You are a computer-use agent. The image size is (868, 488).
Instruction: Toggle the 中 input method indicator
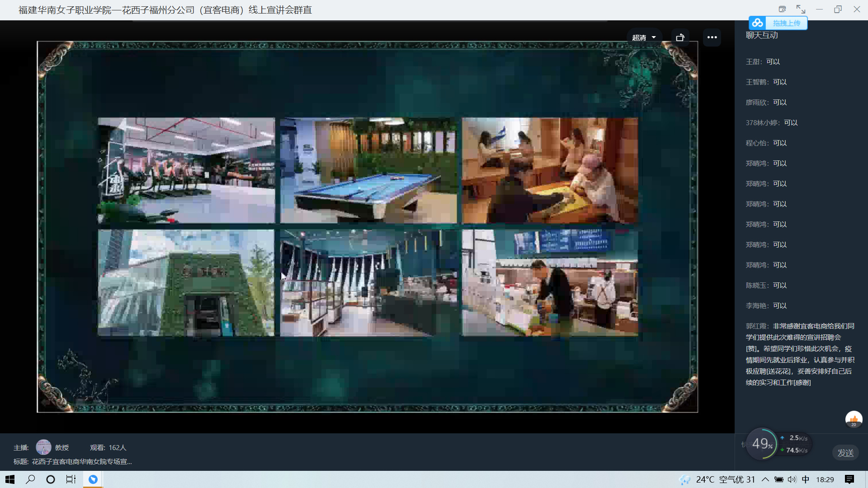coord(806,479)
